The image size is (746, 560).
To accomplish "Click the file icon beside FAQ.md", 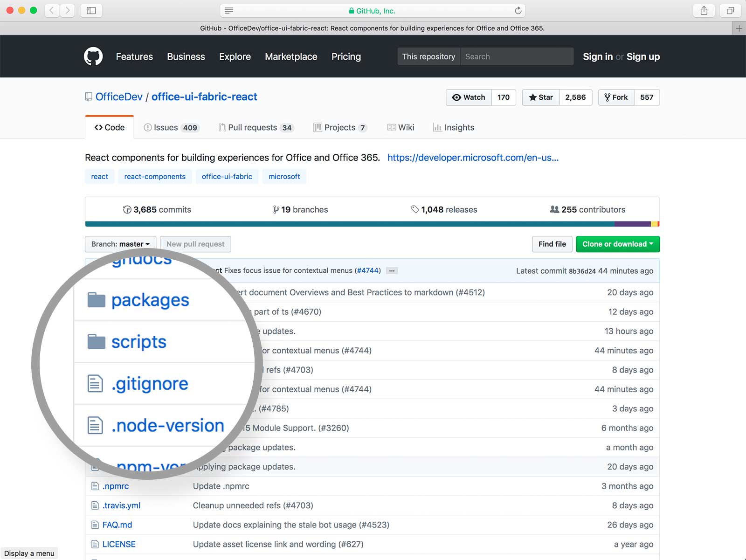I will tap(95, 525).
